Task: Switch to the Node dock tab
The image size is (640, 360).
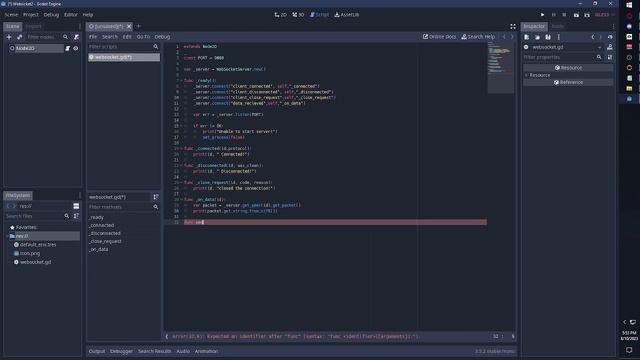Action: point(558,27)
